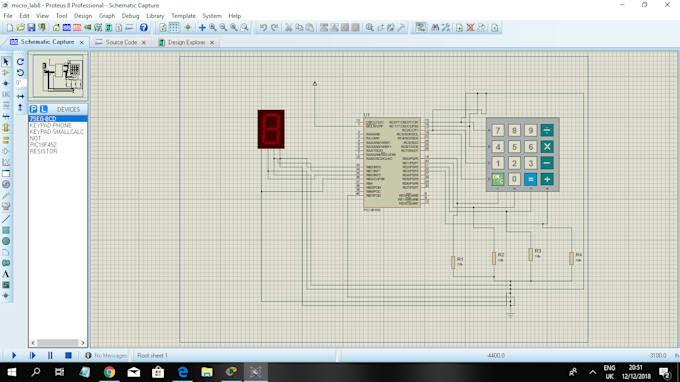Open the File menu
The image size is (680, 382).
point(8,16)
